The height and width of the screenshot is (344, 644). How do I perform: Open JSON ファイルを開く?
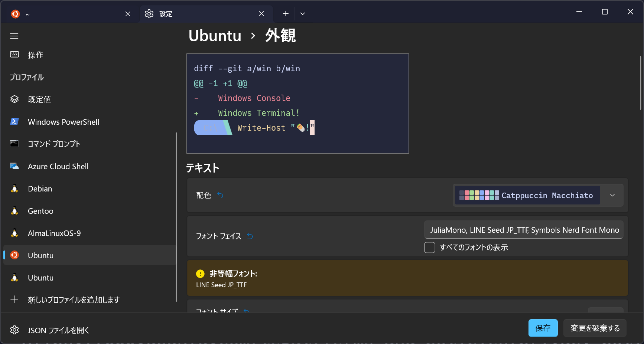[x=89, y=330]
